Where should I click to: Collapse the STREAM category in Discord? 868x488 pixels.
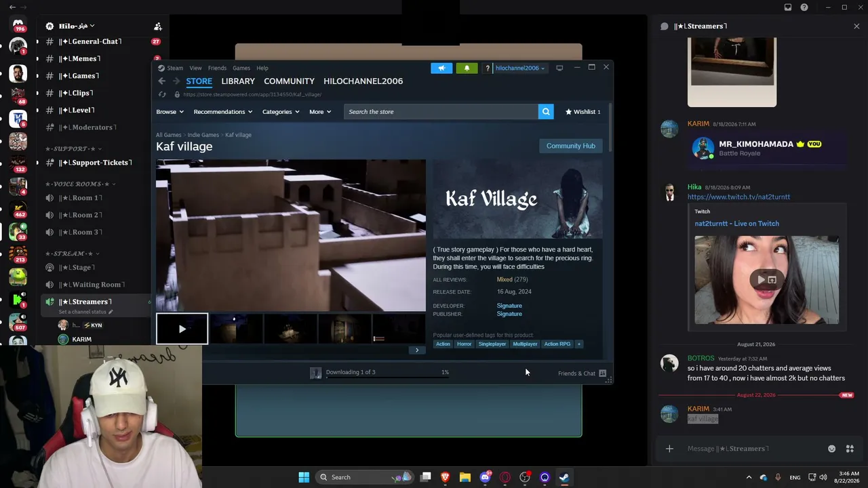pos(73,253)
